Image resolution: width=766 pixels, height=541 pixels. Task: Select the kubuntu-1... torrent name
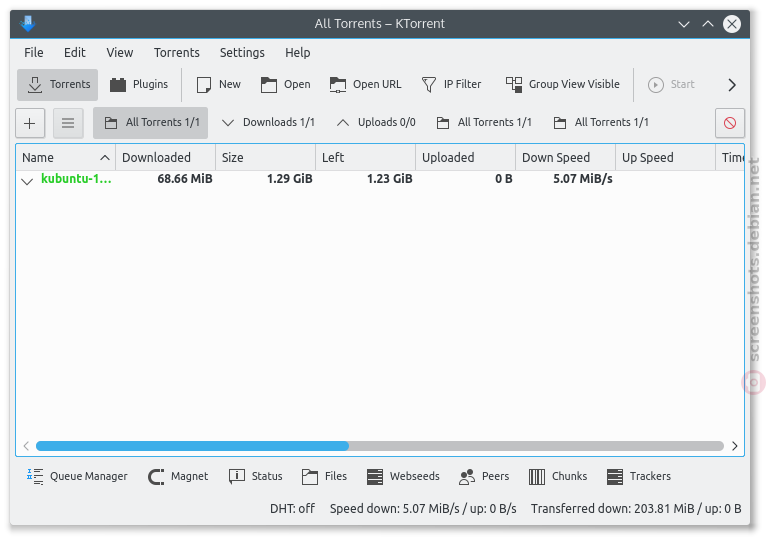tap(76, 179)
